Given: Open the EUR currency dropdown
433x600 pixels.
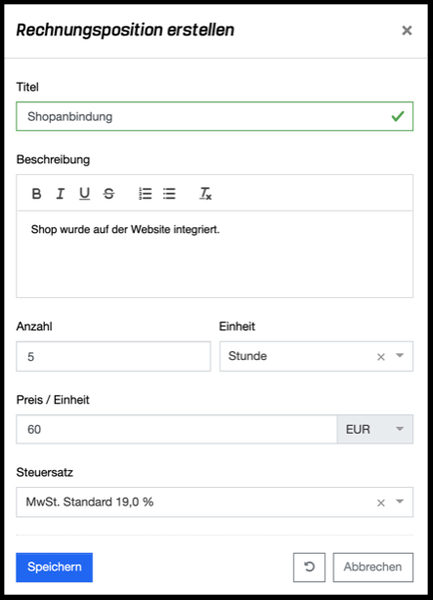Looking at the screenshot, I should point(375,429).
